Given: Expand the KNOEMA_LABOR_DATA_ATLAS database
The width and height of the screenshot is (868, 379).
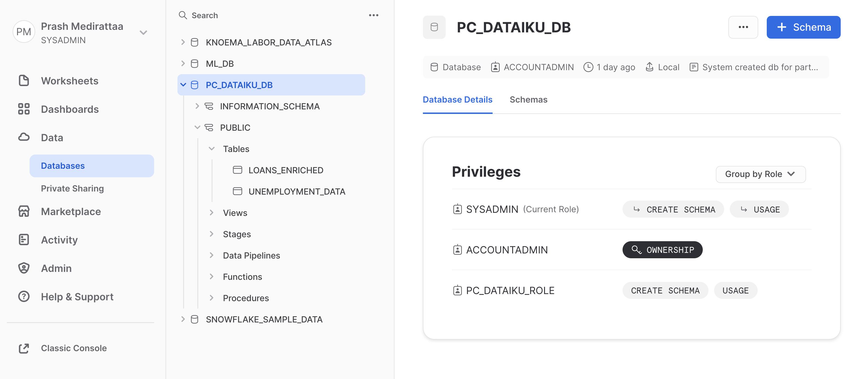Looking at the screenshot, I should tap(183, 42).
